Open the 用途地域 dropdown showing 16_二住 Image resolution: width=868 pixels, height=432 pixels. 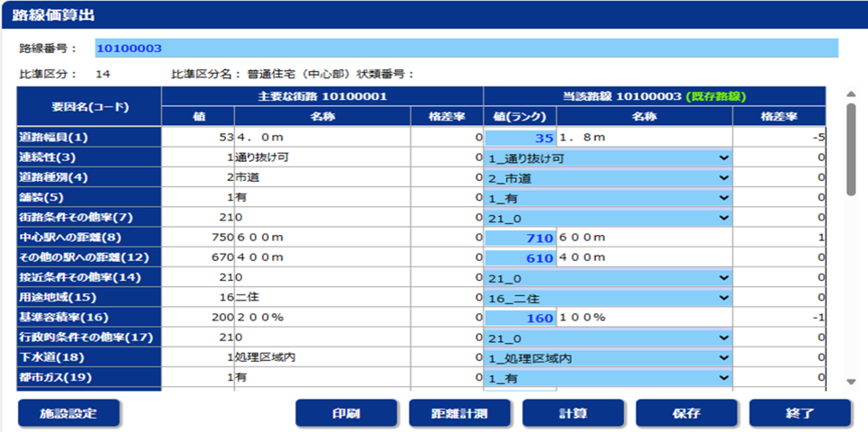click(x=609, y=298)
